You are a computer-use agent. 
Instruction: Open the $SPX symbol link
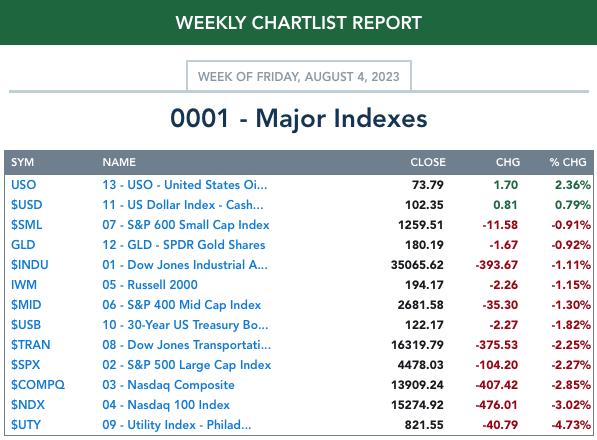pos(26,365)
